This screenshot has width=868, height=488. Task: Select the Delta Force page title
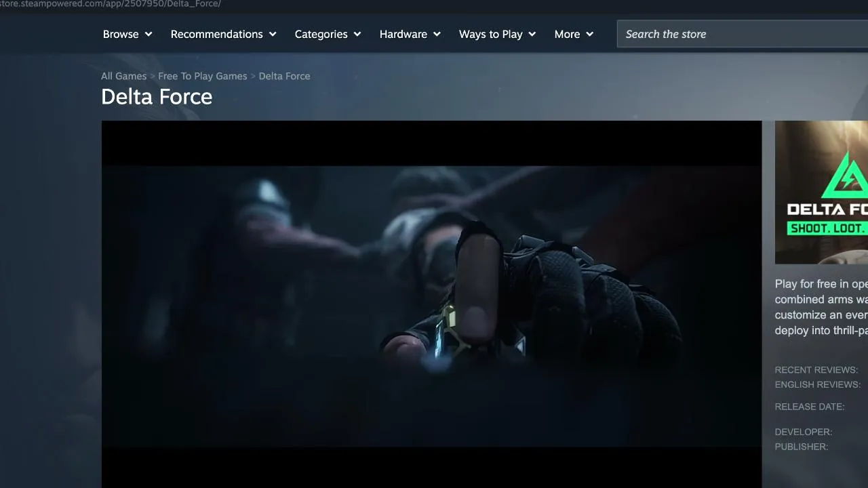[x=157, y=97]
